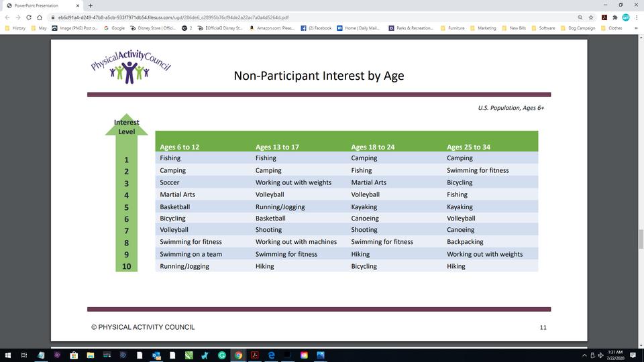Open the Clothes bookmarks folder
Viewport: 644px width, 362px height.
(x=612, y=28)
